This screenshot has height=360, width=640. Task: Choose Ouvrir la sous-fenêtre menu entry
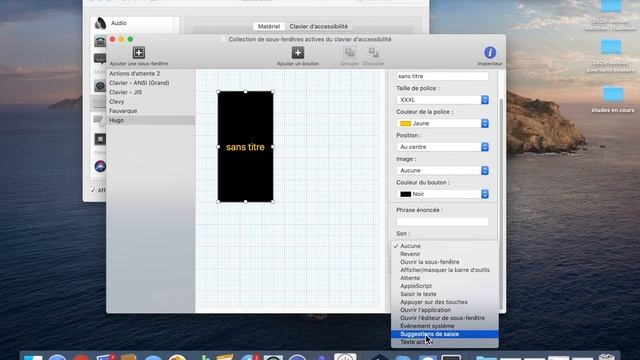point(445,262)
